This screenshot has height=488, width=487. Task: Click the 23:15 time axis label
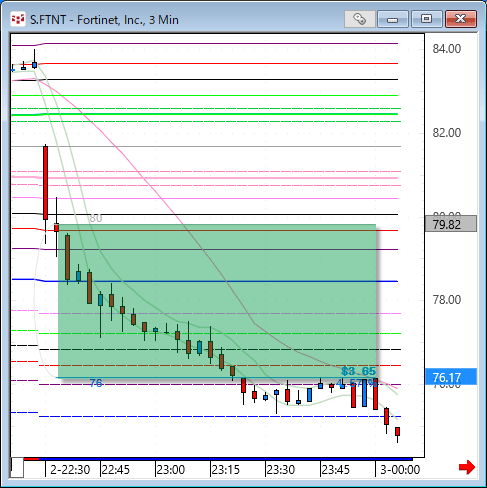(226, 470)
